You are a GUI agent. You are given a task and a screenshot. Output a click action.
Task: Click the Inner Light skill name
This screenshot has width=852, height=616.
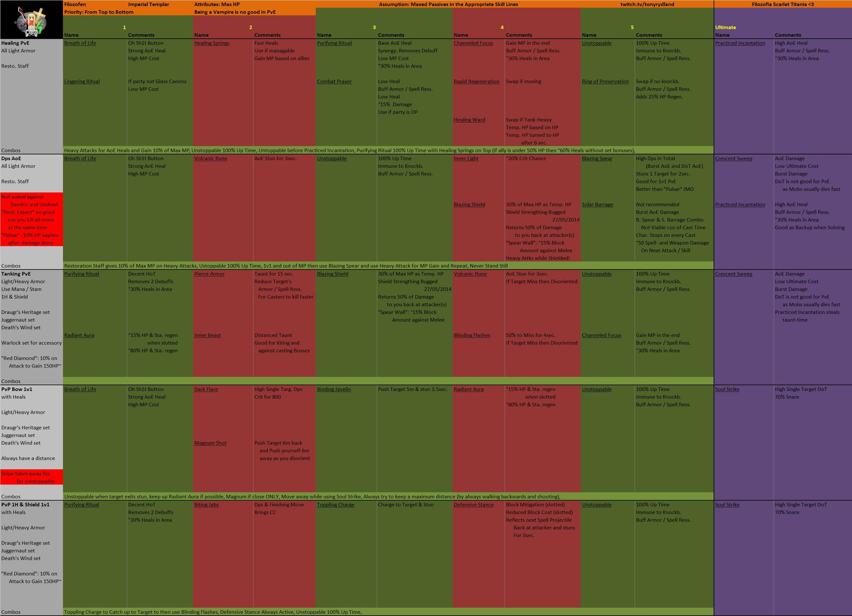(x=466, y=158)
